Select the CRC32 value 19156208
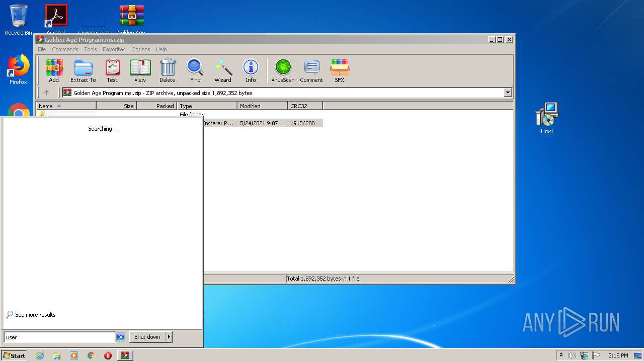Screen dimensions: 644x362 coord(302,123)
